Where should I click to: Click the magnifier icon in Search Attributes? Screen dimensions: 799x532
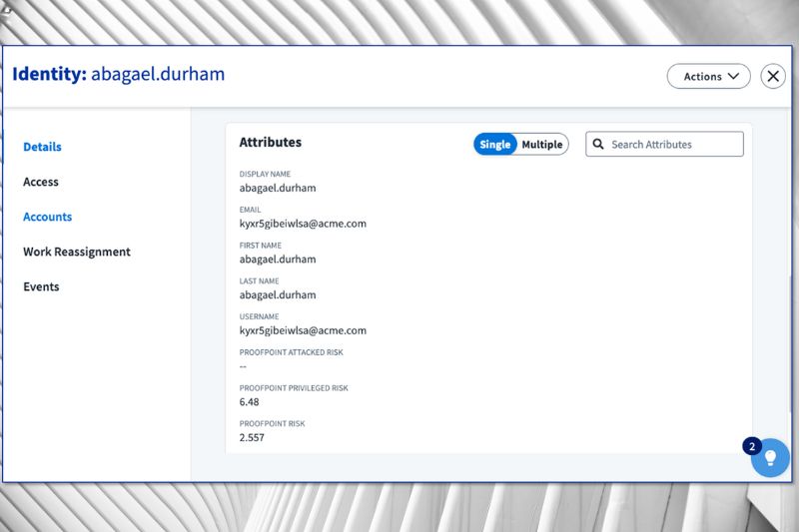point(598,145)
